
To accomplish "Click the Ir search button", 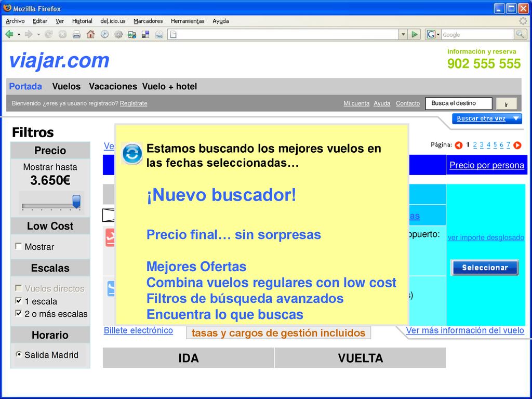I will click(507, 104).
